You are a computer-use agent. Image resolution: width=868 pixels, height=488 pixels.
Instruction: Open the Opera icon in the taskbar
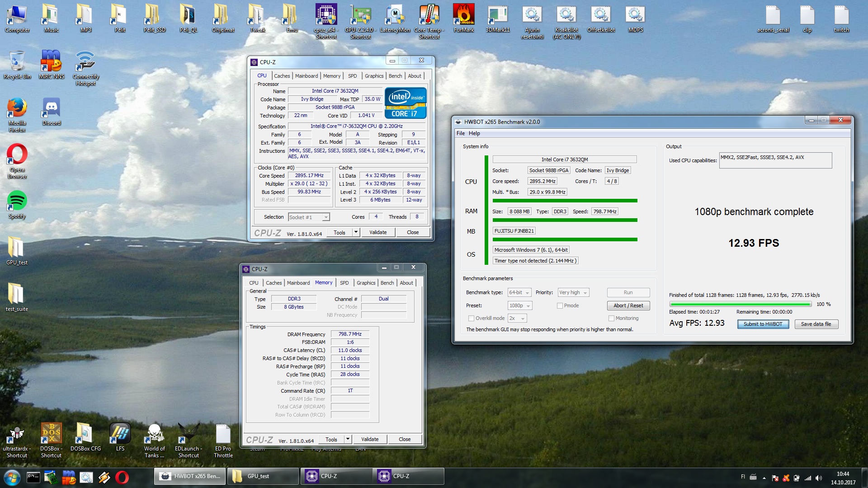122,477
